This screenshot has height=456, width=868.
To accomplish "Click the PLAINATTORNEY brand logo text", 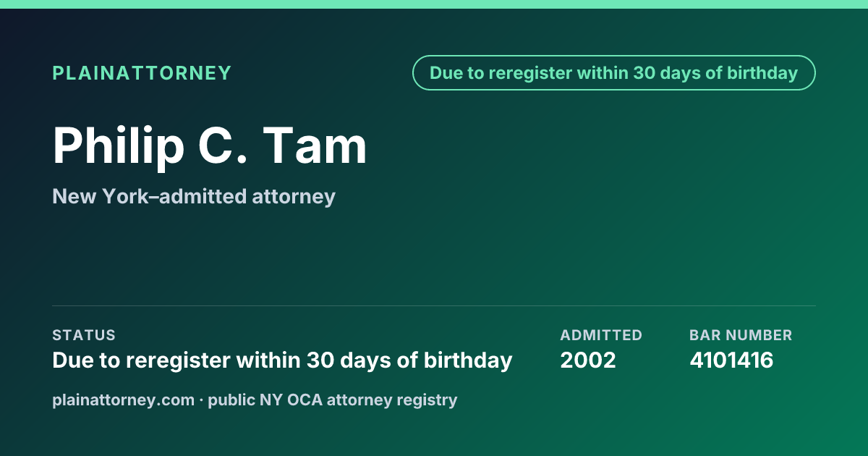I will point(142,73).
